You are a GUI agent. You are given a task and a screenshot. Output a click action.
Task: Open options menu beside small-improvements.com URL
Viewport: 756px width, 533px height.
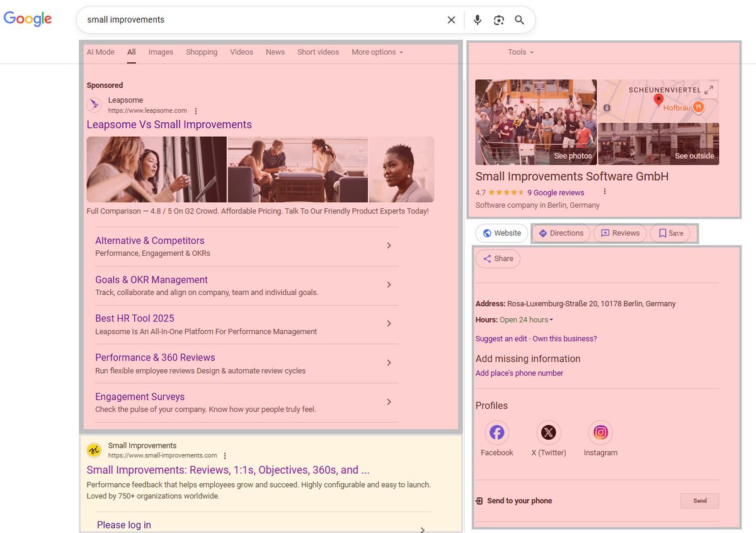coord(225,456)
